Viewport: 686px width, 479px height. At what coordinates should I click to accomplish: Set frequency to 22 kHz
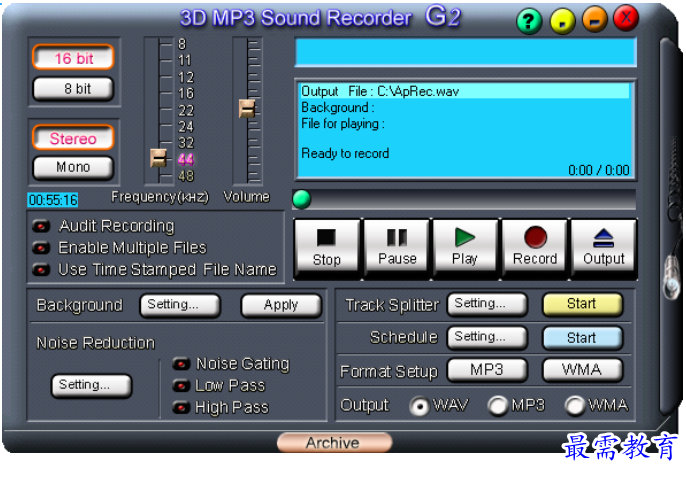[186, 110]
